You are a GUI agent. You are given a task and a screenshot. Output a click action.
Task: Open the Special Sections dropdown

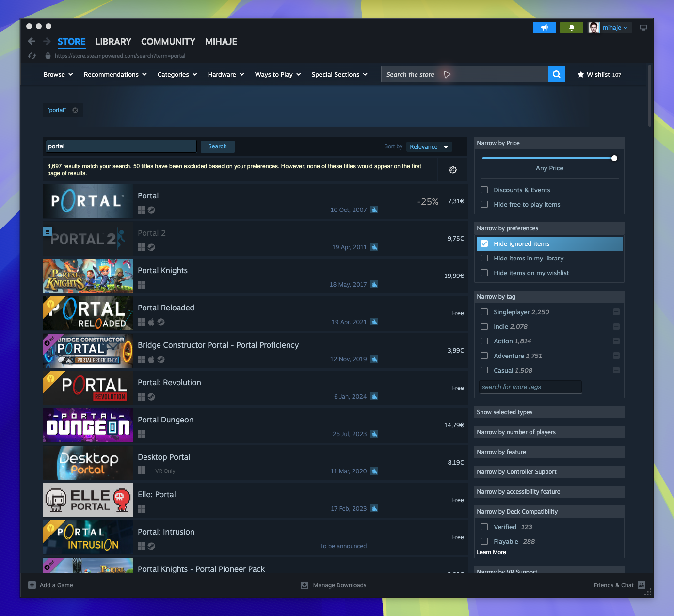point(339,74)
